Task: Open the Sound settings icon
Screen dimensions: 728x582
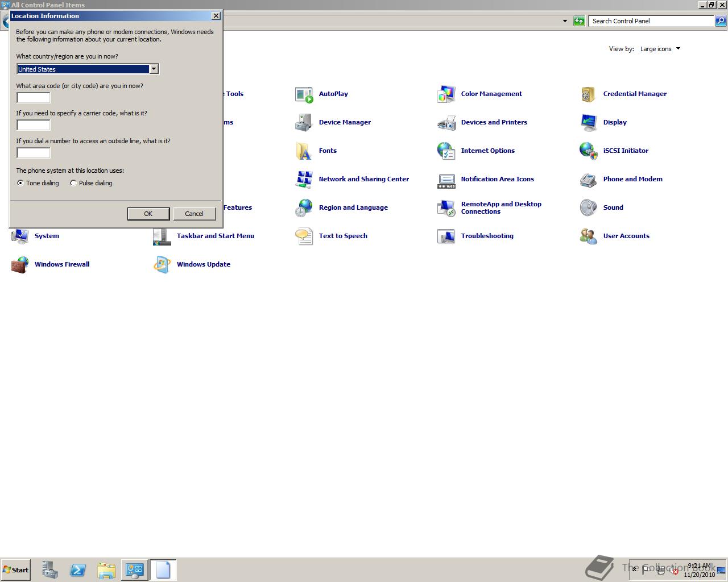Action: 589,208
